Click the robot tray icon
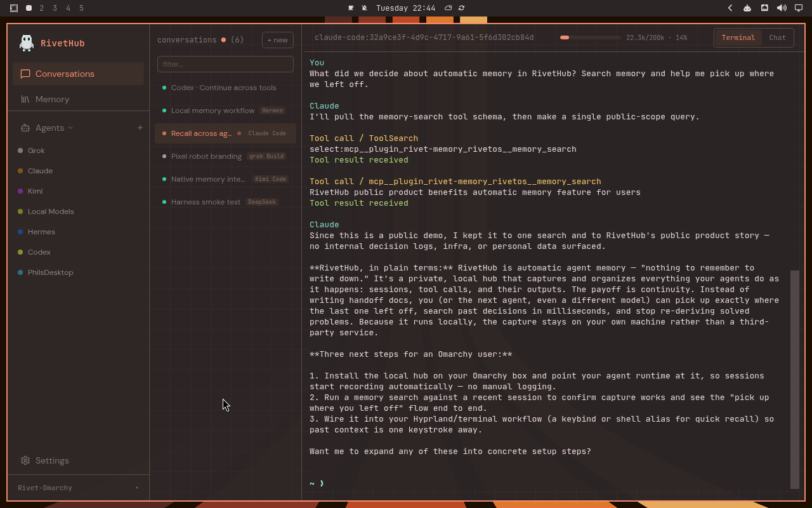The width and height of the screenshot is (812, 508). [747, 8]
